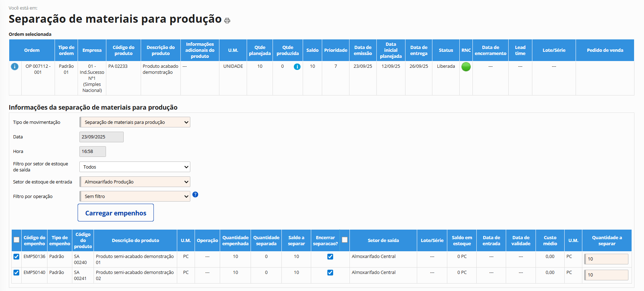This screenshot has width=644, height=291.
Task: Toggle Encerrar separação checkbox for EMP50140
Action: pyautogui.click(x=330, y=273)
